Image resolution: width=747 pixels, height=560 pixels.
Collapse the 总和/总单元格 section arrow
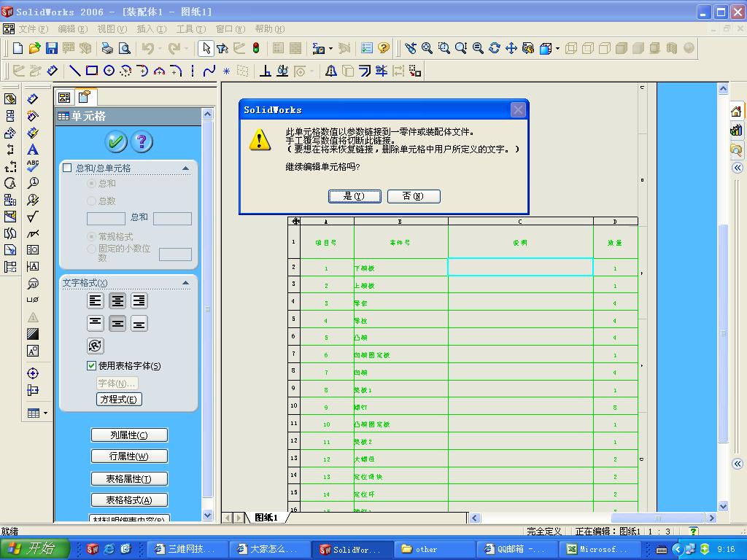(x=186, y=168)
